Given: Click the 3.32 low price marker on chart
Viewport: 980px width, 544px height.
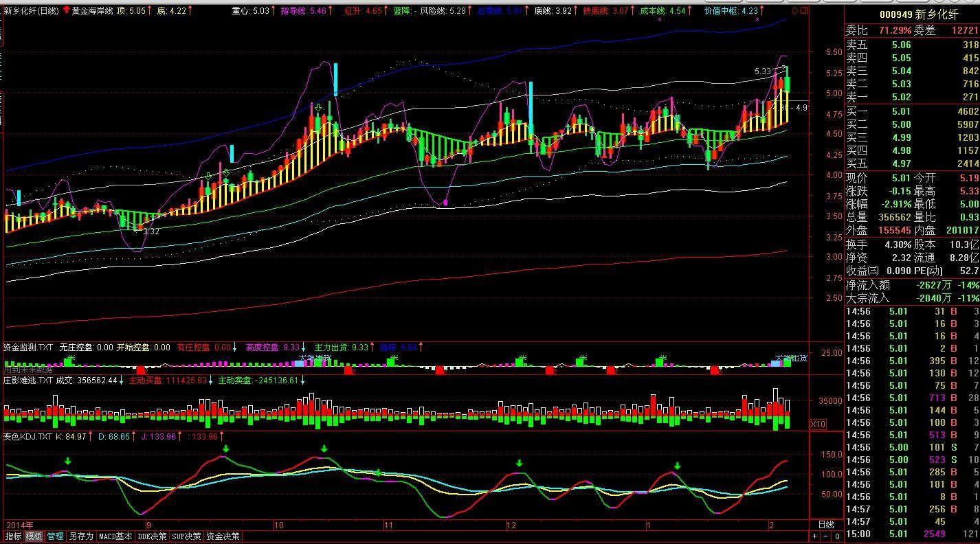Looking at the screenshot, I should point(151,231).
